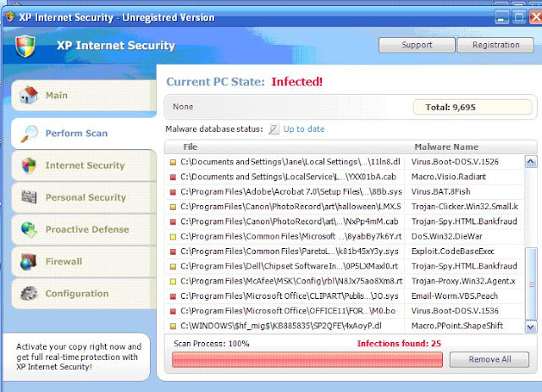Image resolution: width=542 pixels, height=392 pixels.
Task: Switch to Personal Security tab
Action: (x=84, y=197)
